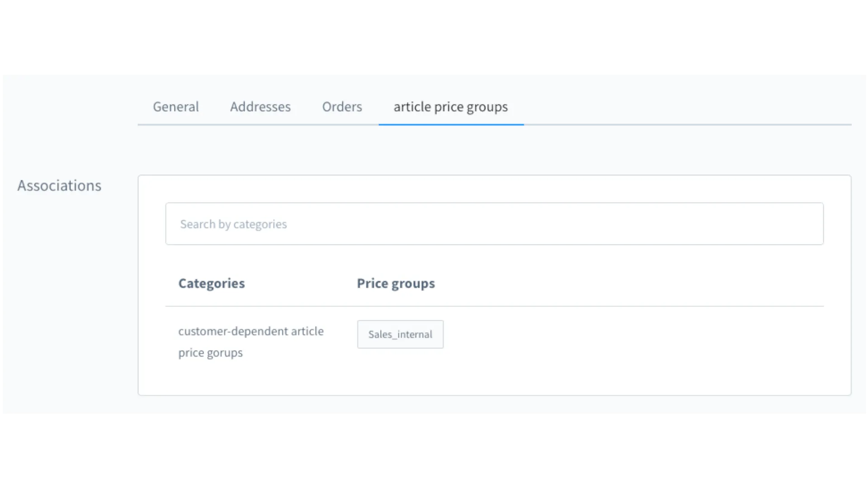Show the customer's addresses list tab
Viewport: 868px width, 488px height.
260,107
